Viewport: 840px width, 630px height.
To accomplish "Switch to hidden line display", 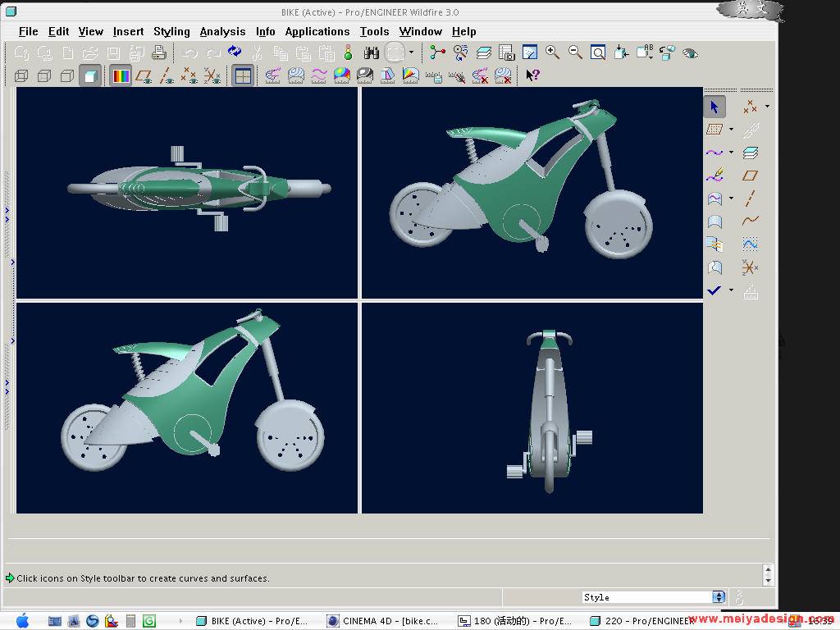I will click(x=44, y=75).
